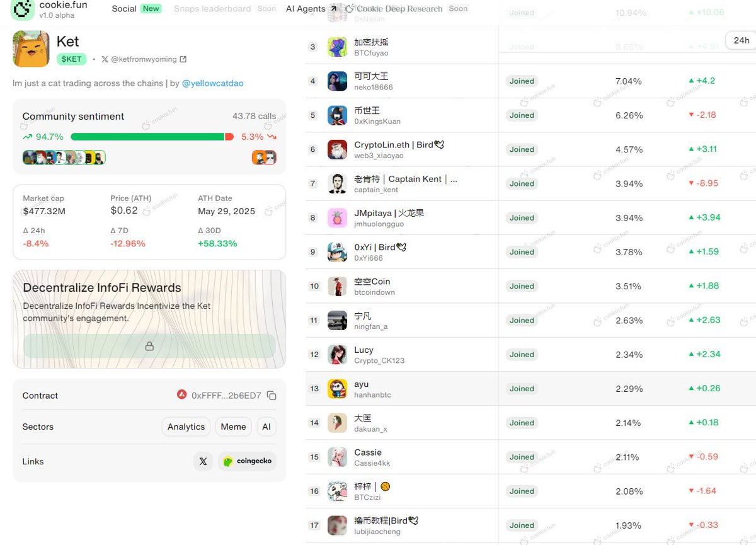Click the bearish callers avatar group
This screenshot has width=756, height=545.
264,158
